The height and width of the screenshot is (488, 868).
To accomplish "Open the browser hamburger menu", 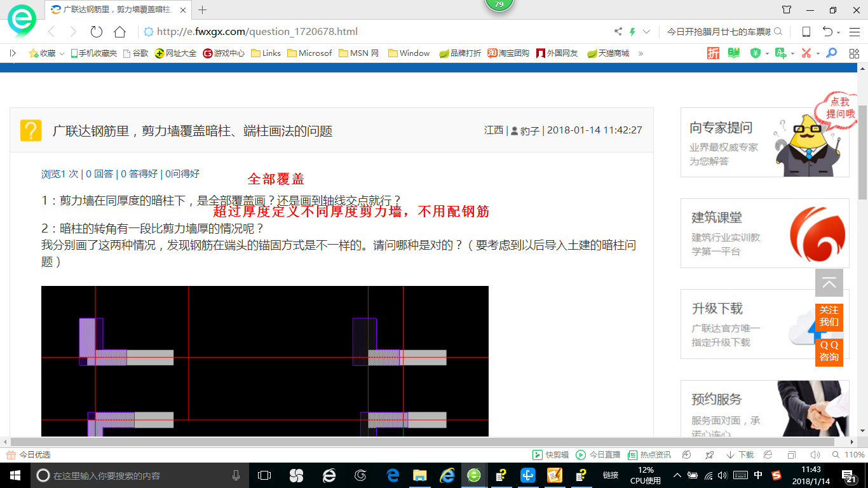I will pos(855,32).
